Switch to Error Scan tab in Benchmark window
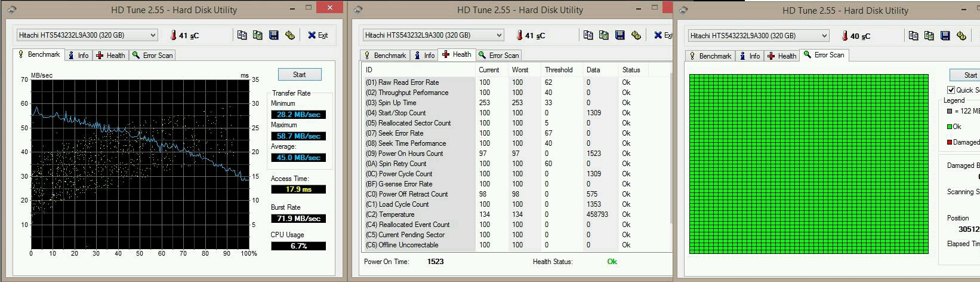Screen dimensions: 980x282 tap(153, 56)
